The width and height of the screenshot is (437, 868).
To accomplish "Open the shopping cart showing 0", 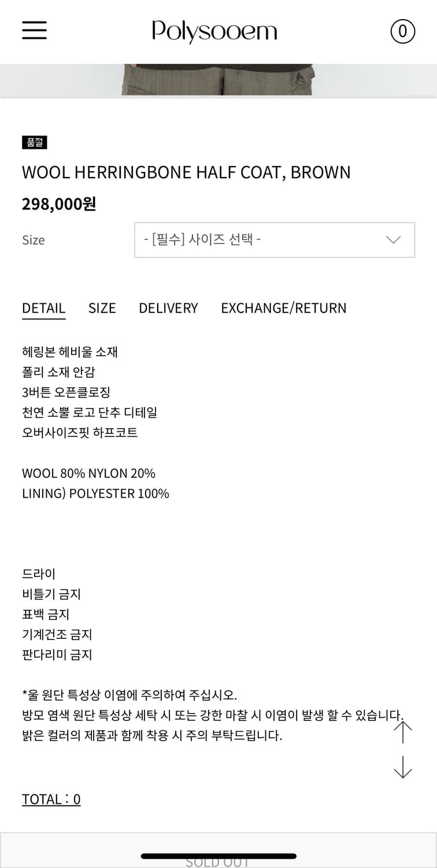I will pyautogui.click(x=402, y=31).
